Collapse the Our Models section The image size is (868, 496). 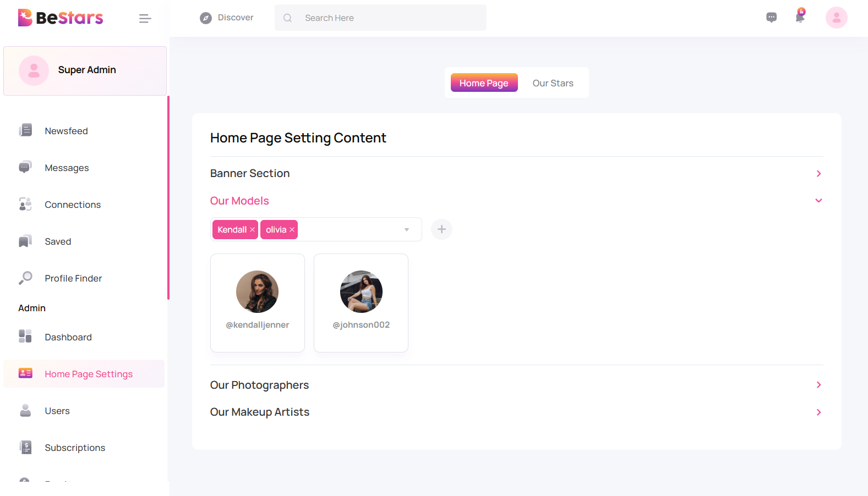click(x=818, y=200)
